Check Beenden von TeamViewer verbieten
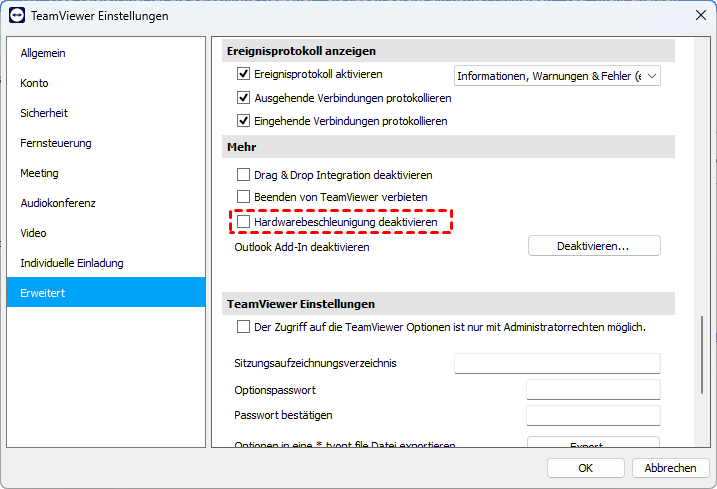This screenshot has width=717, height=489. tap(243, 197)
